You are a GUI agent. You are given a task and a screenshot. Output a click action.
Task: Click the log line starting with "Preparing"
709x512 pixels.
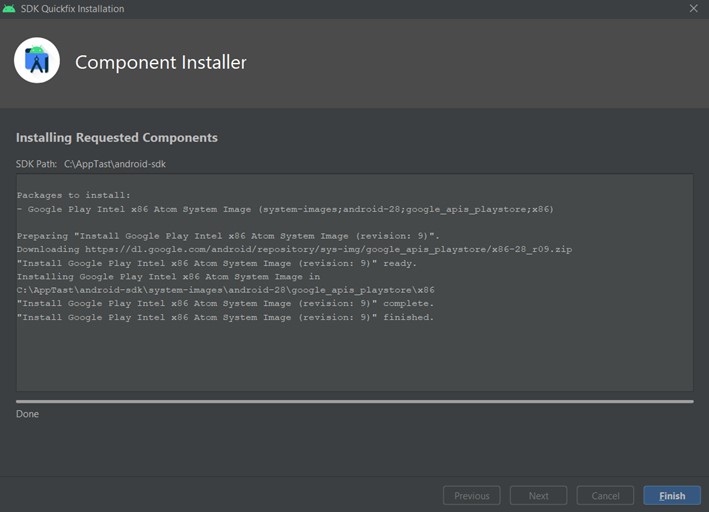coord(228,235)
